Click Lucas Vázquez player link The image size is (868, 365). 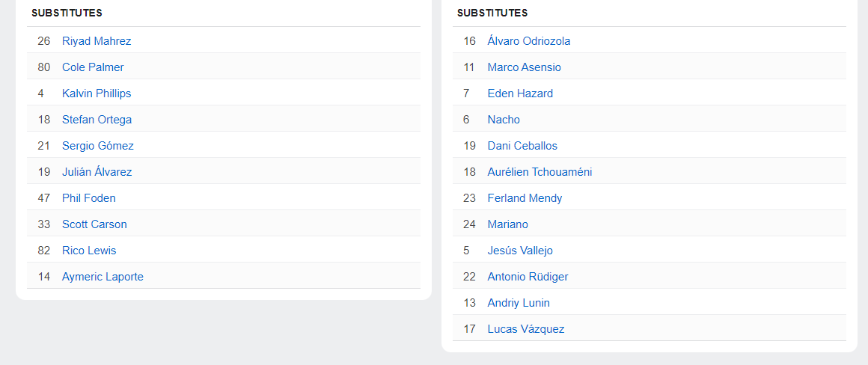pos(526,329)
